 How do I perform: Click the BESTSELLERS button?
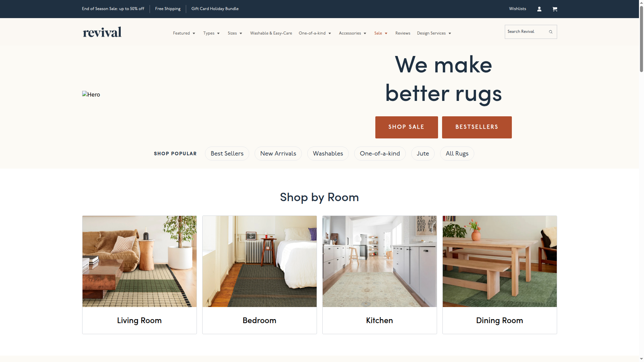[477, 127]
